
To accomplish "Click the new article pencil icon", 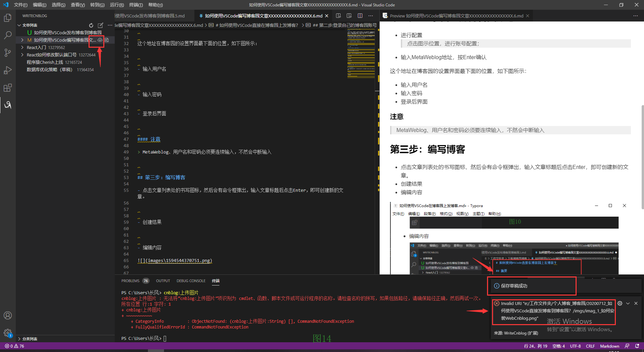I will pos(101,25).
